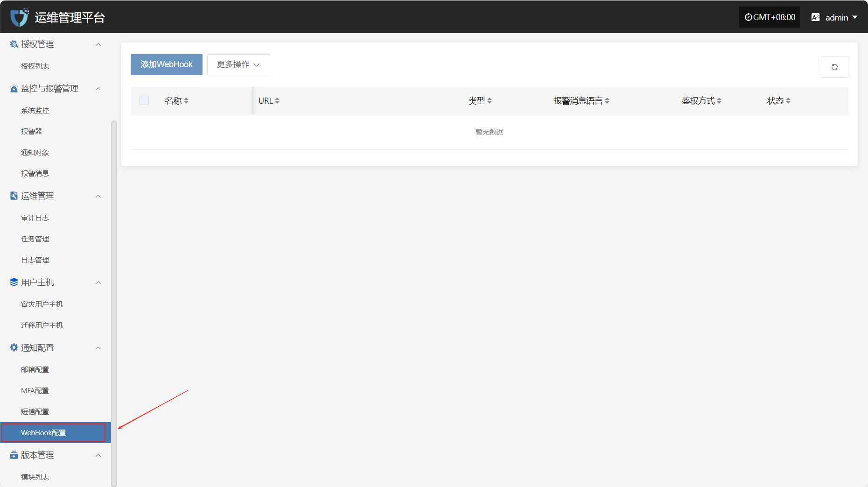This screenshot has width=868, height=487.
Task: Select WebHook配置 menu item
Action: pos(56,433)
